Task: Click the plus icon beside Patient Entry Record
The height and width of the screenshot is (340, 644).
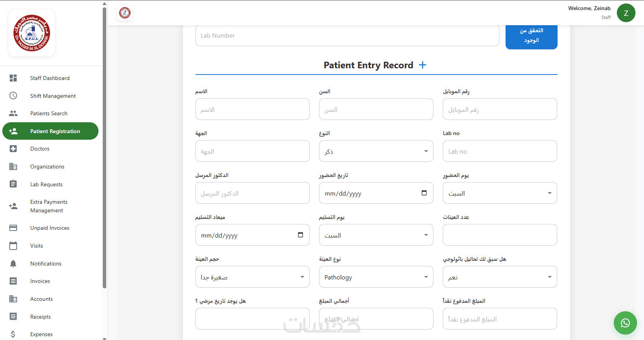Action: (x=423, y=65)
